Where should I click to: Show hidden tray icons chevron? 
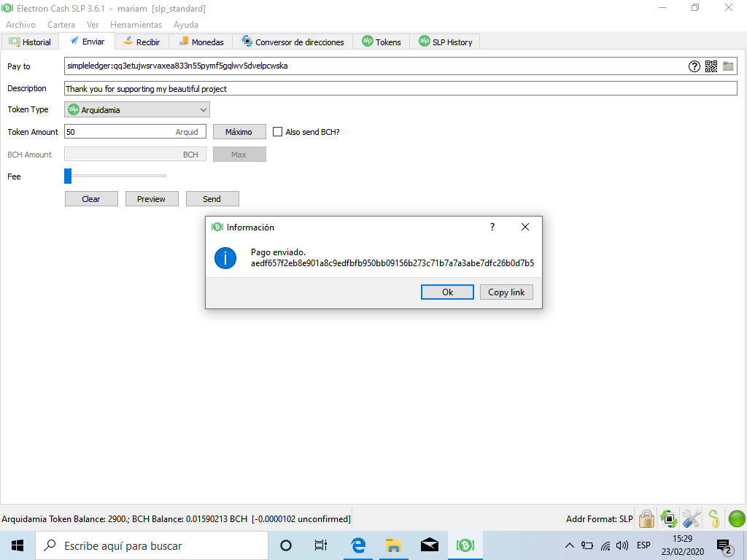(x=569, y=545)
